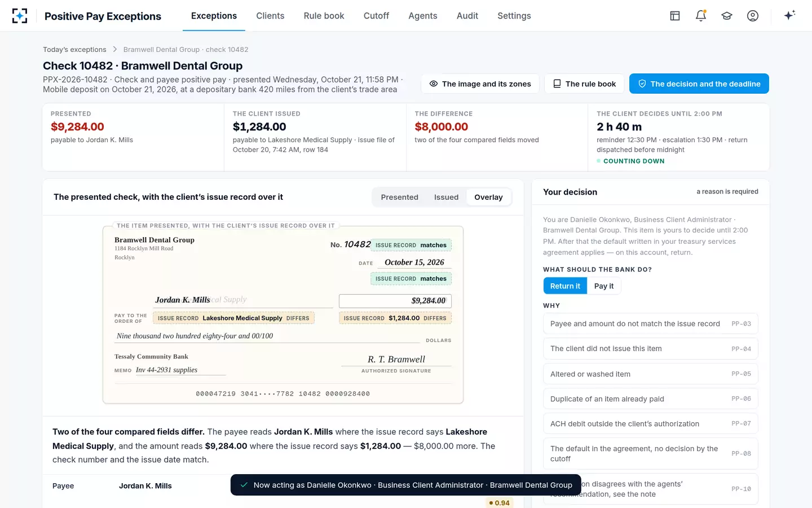The height and width of the screenshot is (508, 812).
Task: Go back to Today's exceptions breadcrumb
Action: (x=74, y=50)
